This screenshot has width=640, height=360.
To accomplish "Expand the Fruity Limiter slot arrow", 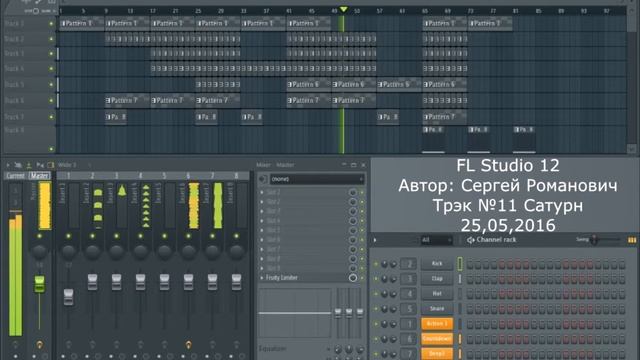I will 262,278.
